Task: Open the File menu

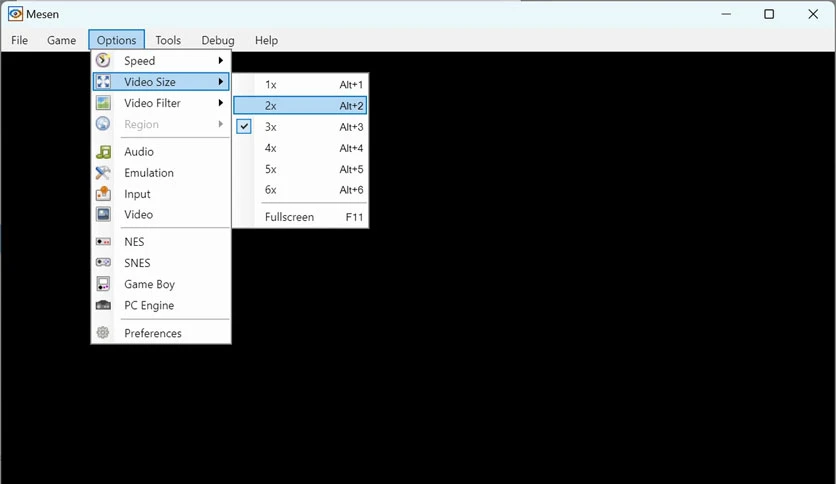Action: [19, 41]
